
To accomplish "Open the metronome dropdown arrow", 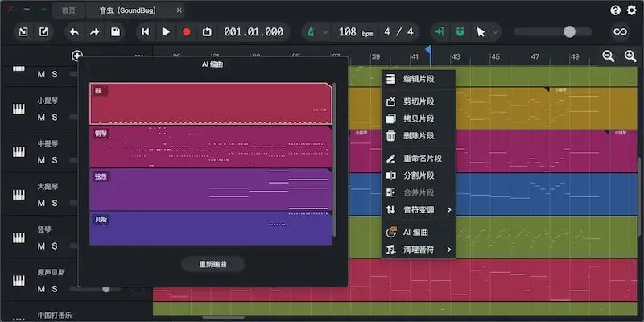I will pos(325,32).
